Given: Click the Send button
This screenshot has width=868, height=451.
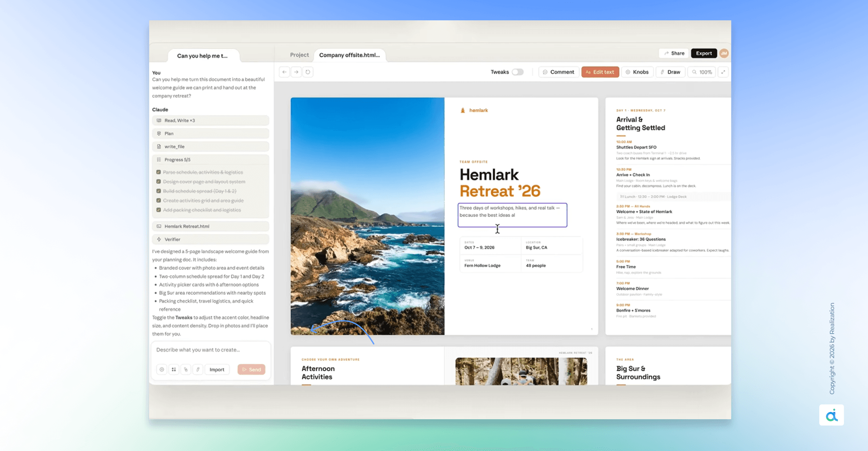Looking at the screenshot, I should 251,370.
